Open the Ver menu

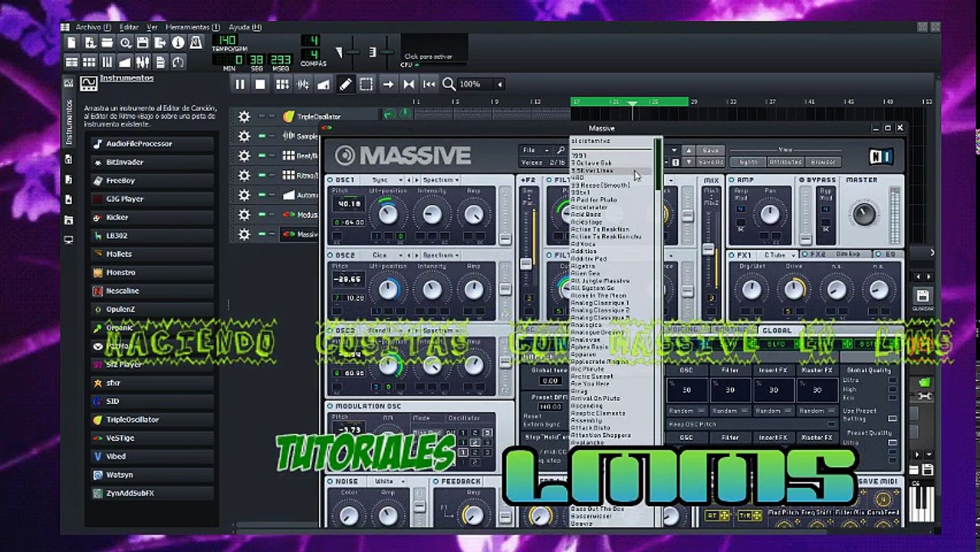(x=152, y=27)
